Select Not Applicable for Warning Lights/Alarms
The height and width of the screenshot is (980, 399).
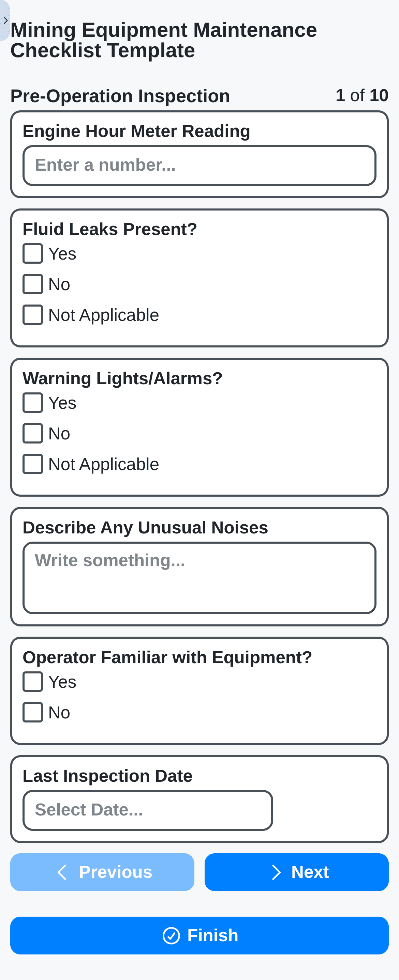(x=33, y=464)
